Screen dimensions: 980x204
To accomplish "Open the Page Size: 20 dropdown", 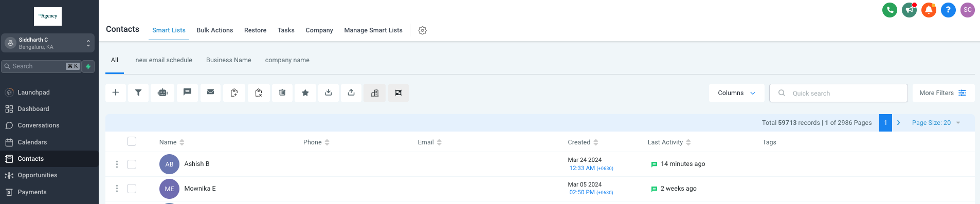I will coord(936,123).
